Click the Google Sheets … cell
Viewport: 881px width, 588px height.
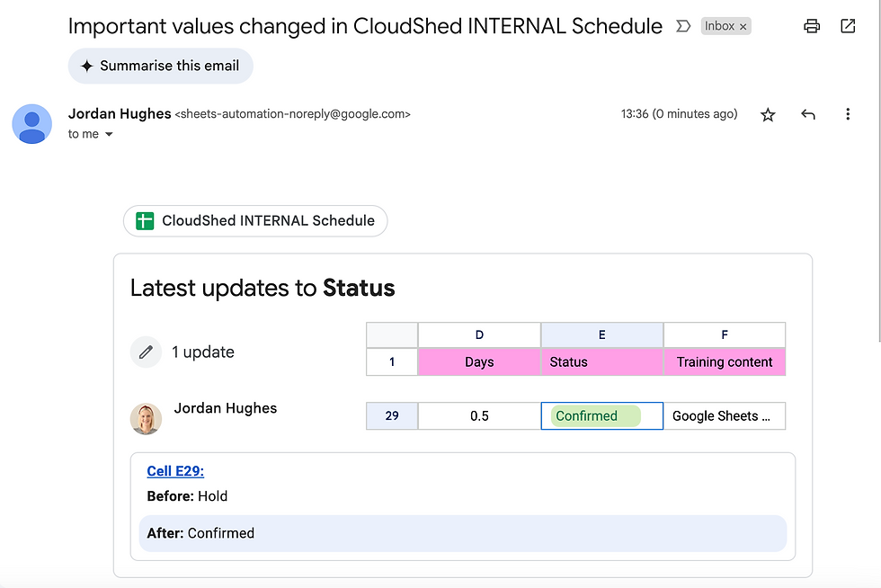tap(725, 416)
